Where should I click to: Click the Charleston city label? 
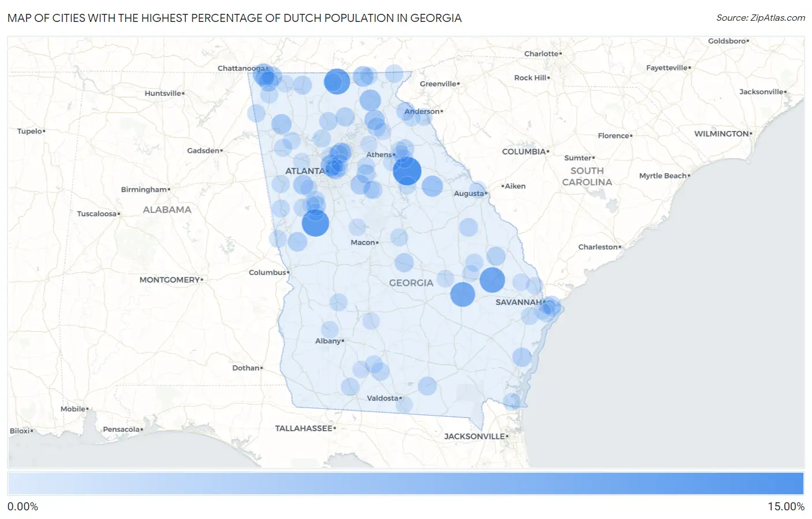pyautogui.click(x=598, y=247)
